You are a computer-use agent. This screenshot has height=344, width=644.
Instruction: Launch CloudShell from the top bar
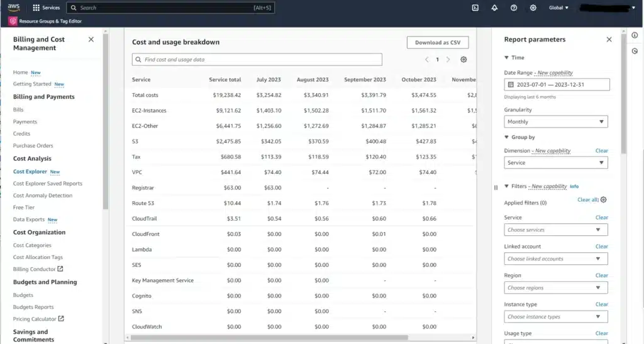pos(475,8)
